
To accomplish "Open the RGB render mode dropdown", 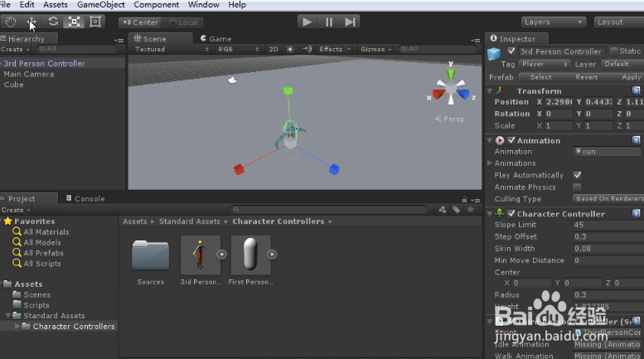I will coord(238,49).
